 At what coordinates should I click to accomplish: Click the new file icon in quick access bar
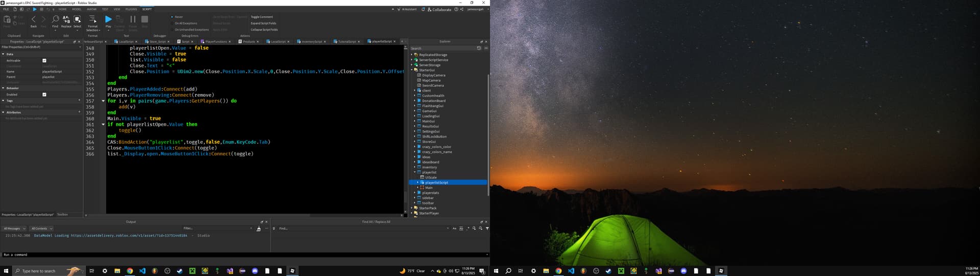pyautogui.click(x=15, y=9)
